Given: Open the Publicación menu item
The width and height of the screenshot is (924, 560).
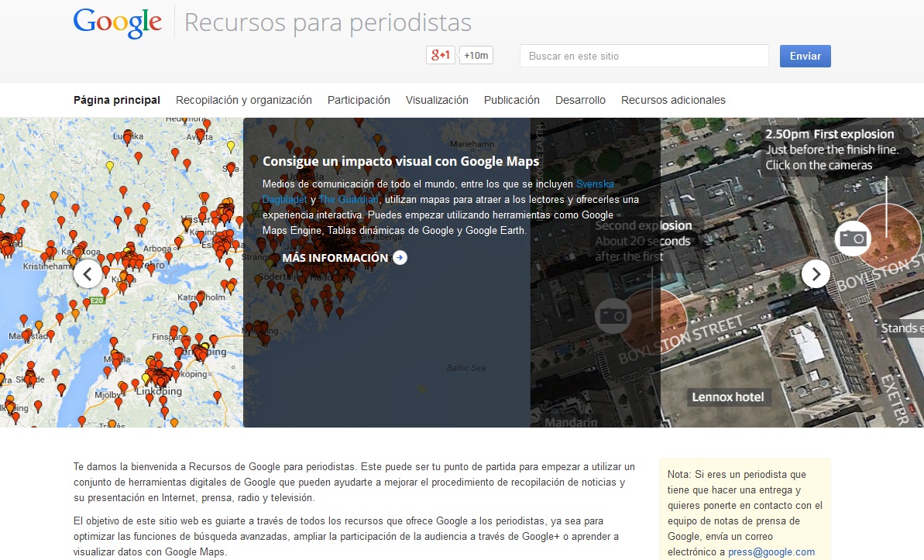Looking at the screenshot, I should click(x=511, y=100).
